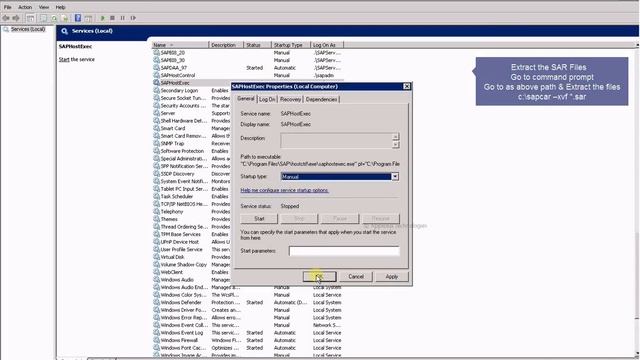This screenshot has height=360, width=640.
Task: Click the gear icon beside Task Scheduler
Action: 156,196
